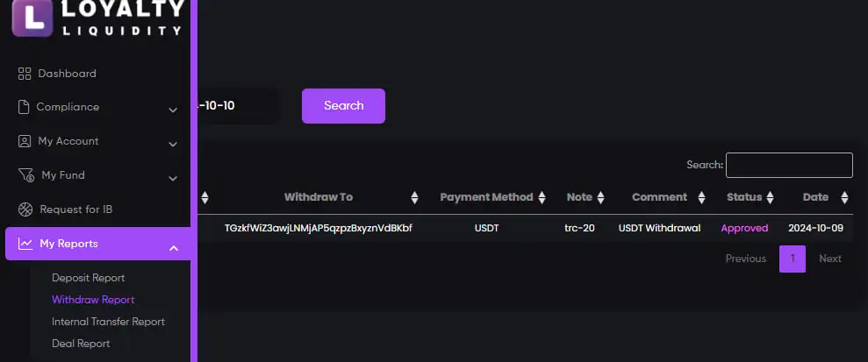Screen dimensions: 868x362
Task: Click the Request for IB icon
Action: tap(25, 209)
